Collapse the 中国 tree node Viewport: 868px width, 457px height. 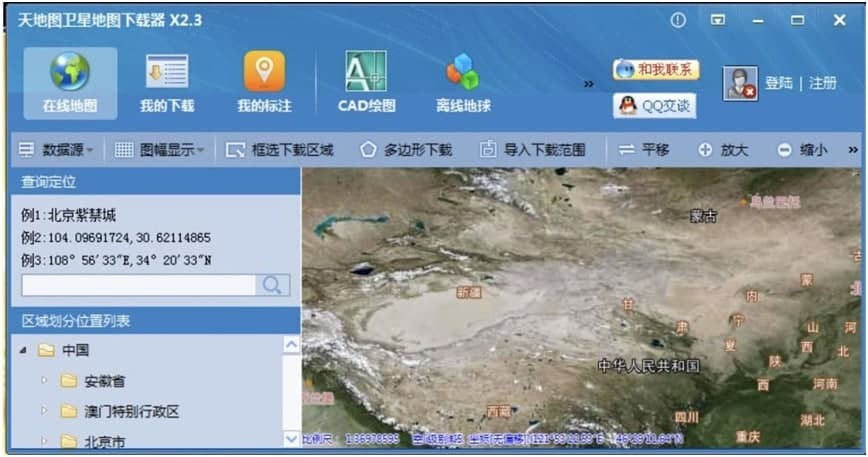click(23, 350)
